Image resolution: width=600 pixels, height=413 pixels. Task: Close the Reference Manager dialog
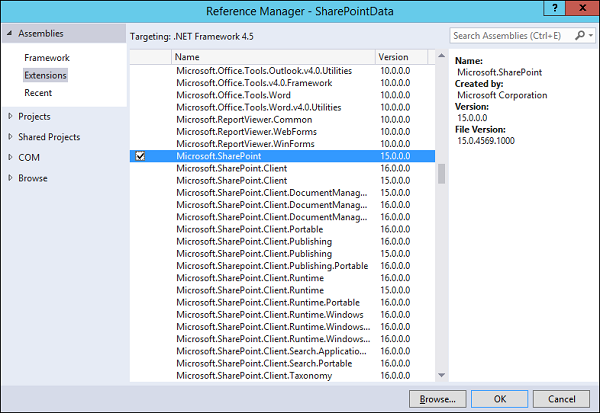[581, 10]
